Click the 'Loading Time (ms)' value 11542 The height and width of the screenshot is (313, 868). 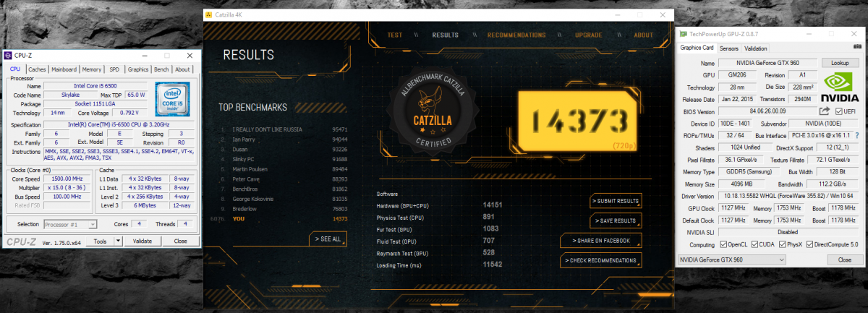493,265
